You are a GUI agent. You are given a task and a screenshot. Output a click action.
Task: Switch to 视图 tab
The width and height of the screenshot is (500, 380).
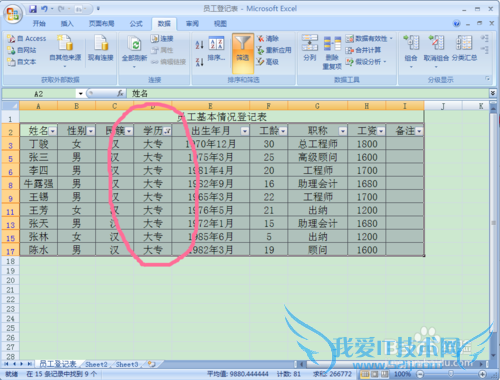point(220,23)
